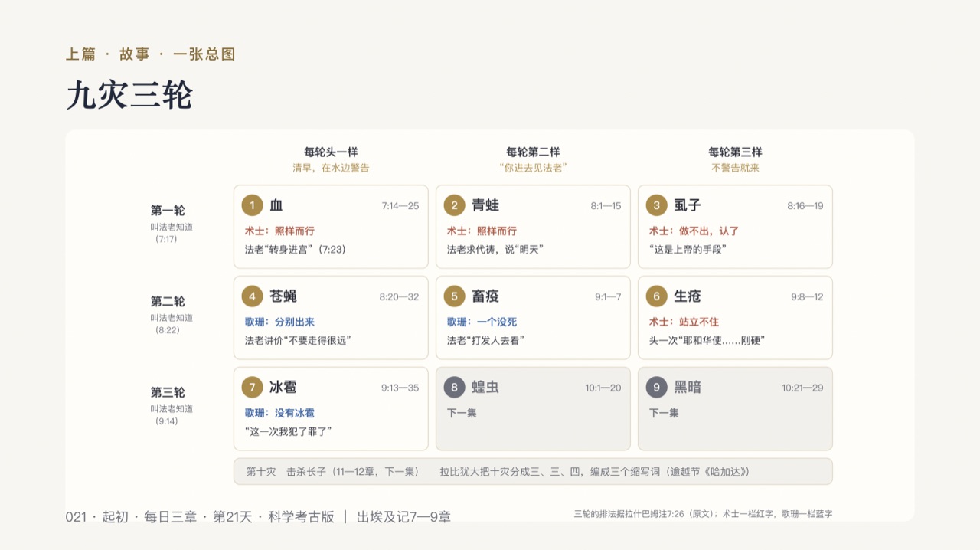Click the gold number 5 circle badge
The height and width of the screenshot is (550, 980).
pos(454,296)
